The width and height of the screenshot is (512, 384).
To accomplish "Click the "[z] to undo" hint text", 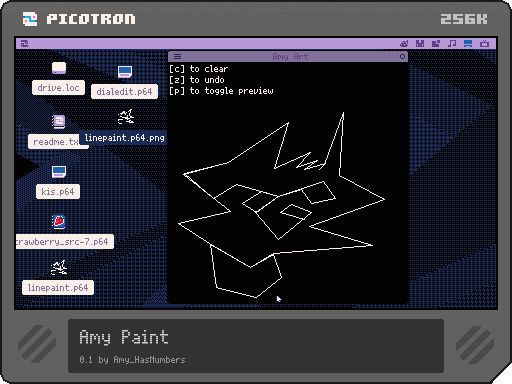I will click(x=197, y=80).
